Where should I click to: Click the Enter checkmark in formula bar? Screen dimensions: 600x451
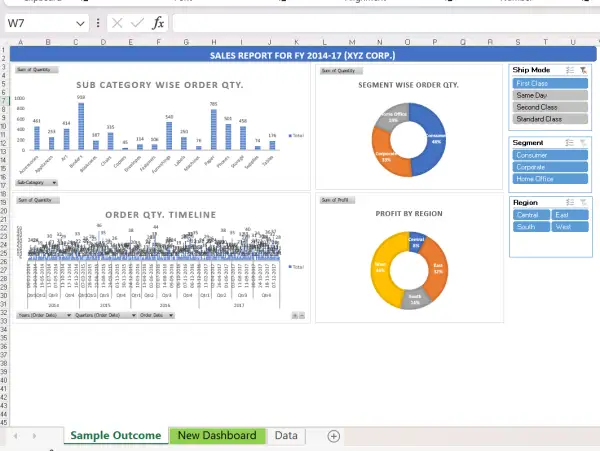point(137,22)
